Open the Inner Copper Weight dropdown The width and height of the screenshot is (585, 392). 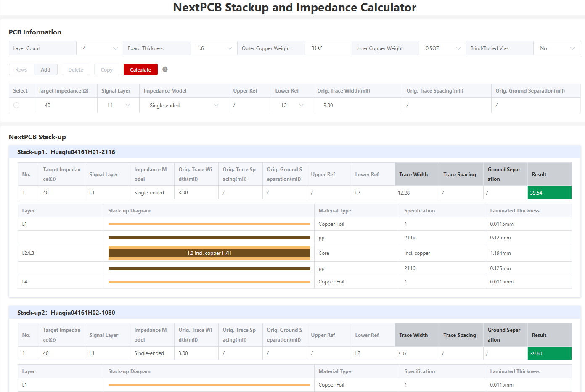click(x=442, y=48)
